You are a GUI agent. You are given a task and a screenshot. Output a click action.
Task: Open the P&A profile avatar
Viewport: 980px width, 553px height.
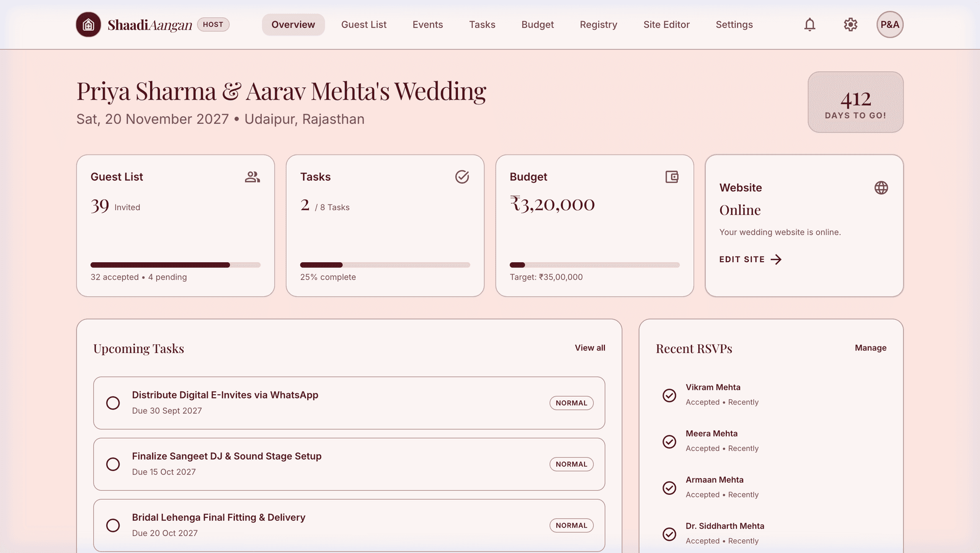pos(890,24)
